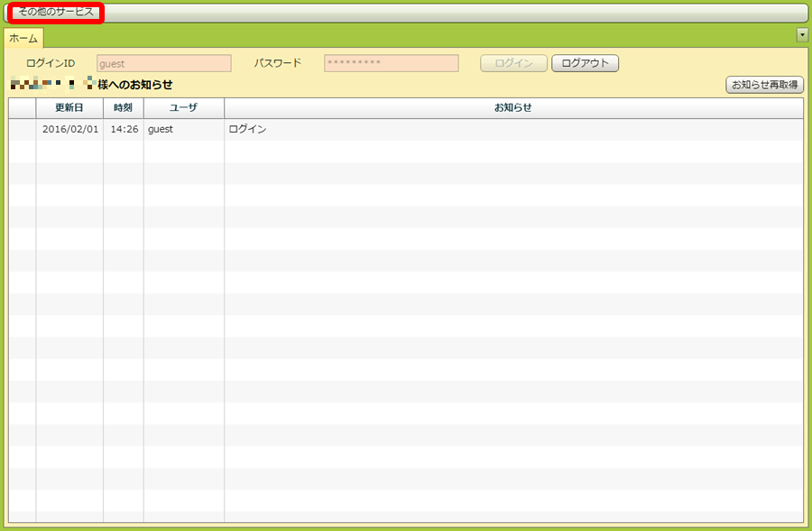Click the お知らせ column header

513,108
